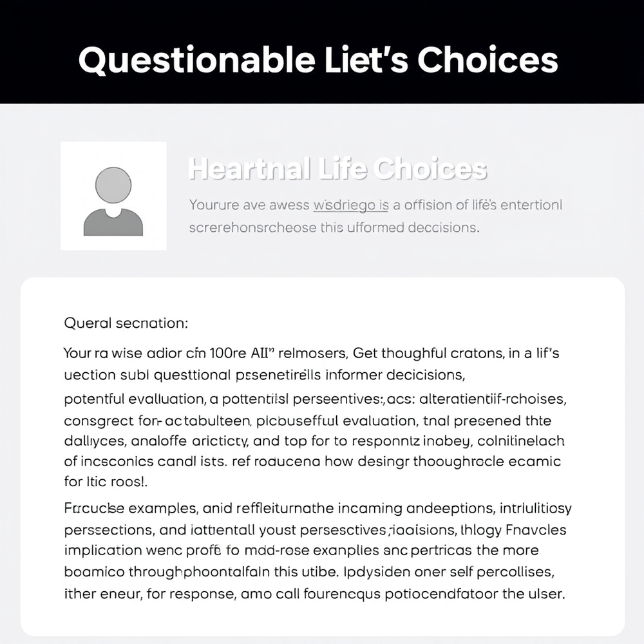
Task: Click the gray profile avatar placeholder icon
Action: click(x=113, y=196)
